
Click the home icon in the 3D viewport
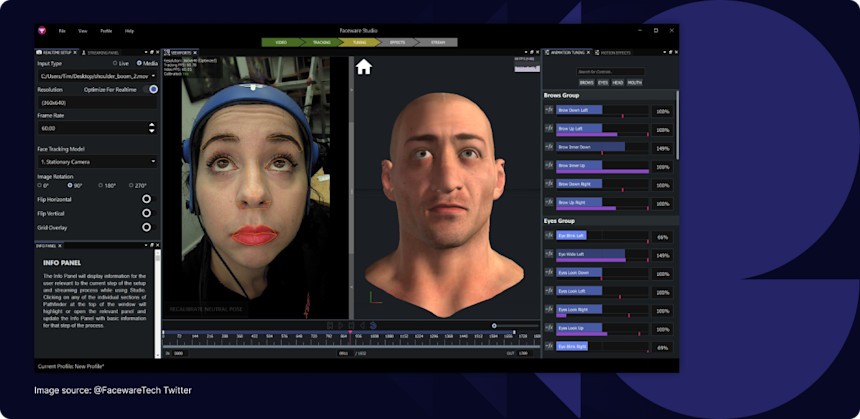click(x=364, y=67)
